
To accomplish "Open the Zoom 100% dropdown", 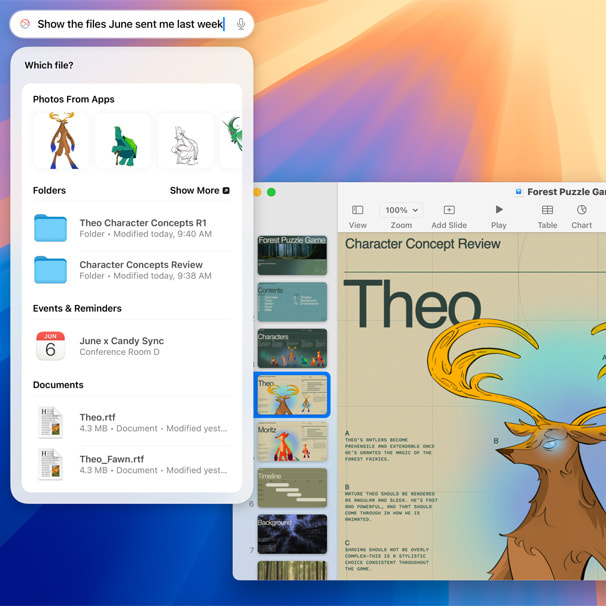I will [x=402, y=210].
